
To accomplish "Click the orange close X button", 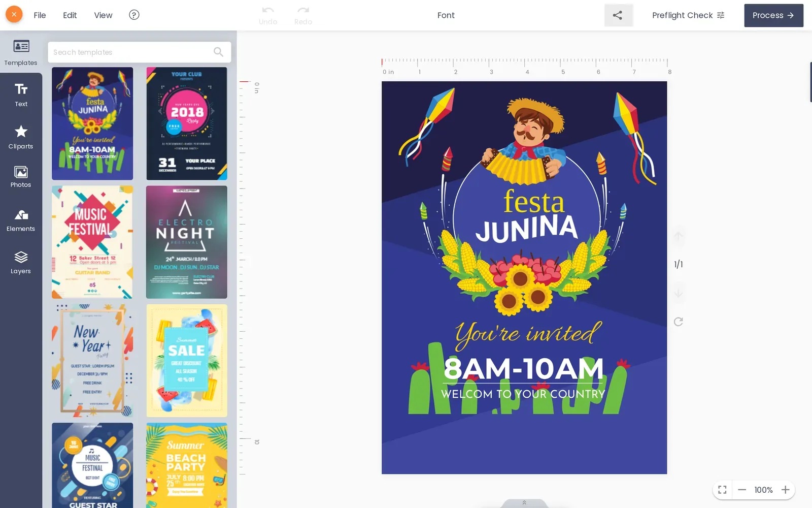I will coord(14,15).
